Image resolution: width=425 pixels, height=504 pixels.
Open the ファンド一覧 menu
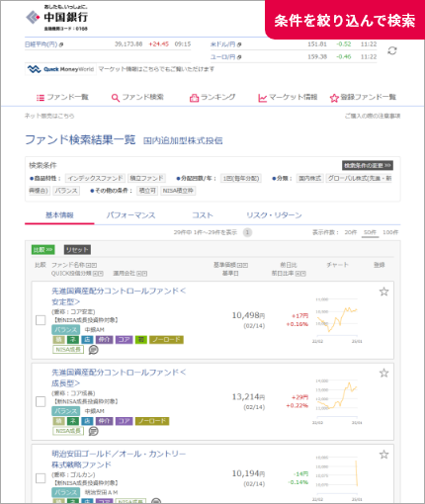click(x=62, y=97)
